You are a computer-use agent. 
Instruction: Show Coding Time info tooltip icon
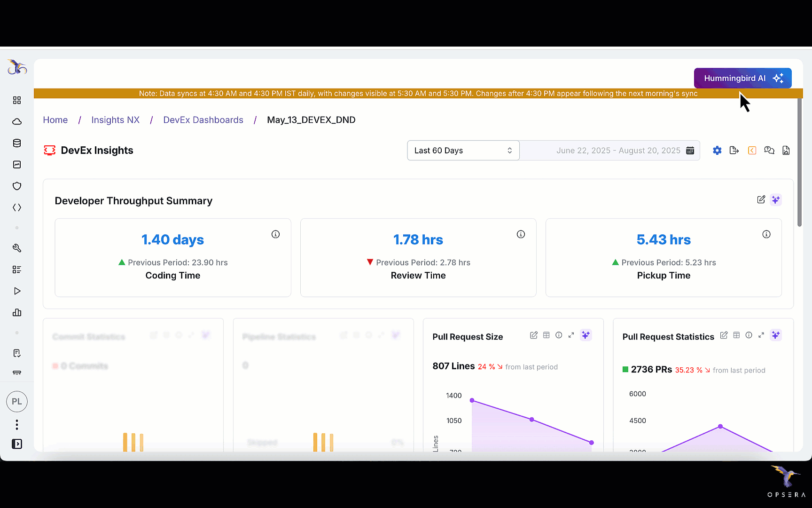275,234
